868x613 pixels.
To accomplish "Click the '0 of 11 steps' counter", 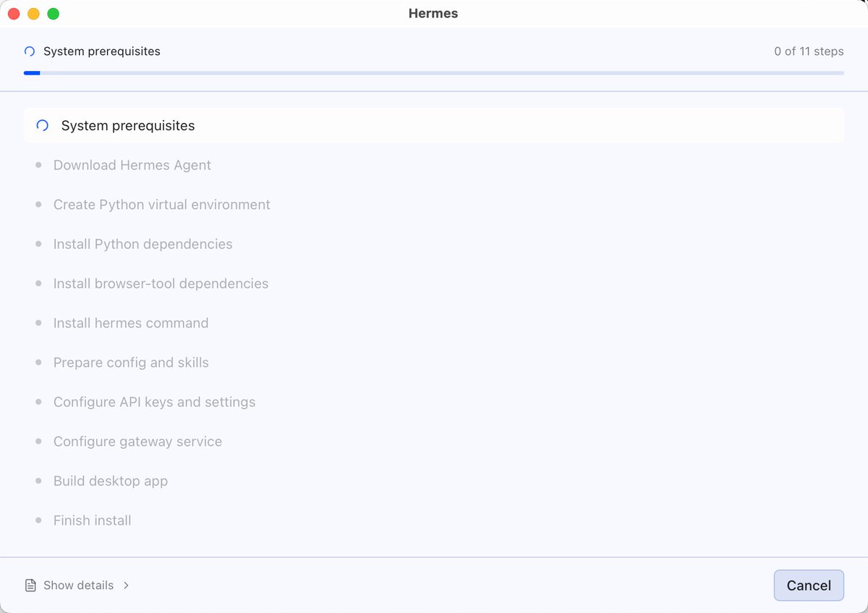I will point(809,51).
